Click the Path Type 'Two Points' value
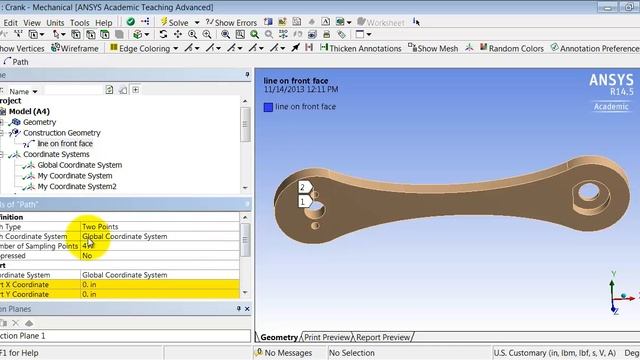The width and height of the screenshot is (640, 360). point(160,227)
